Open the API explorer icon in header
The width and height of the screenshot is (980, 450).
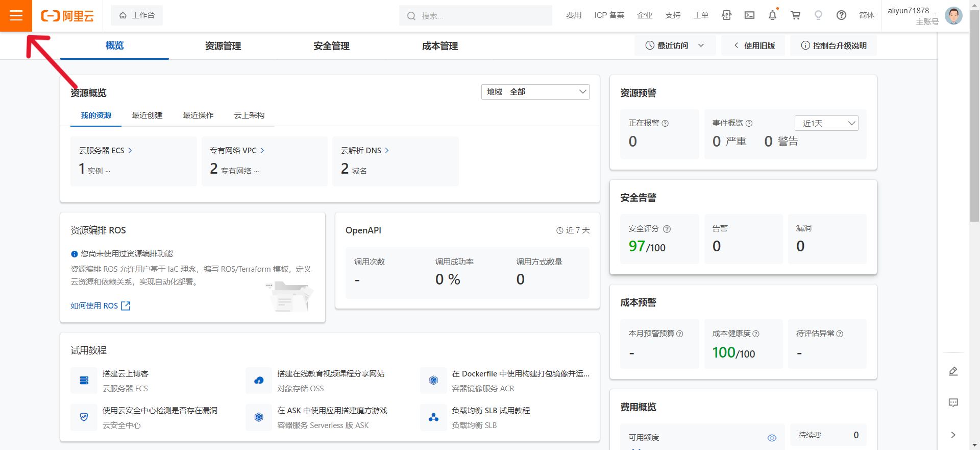(726, 15)
